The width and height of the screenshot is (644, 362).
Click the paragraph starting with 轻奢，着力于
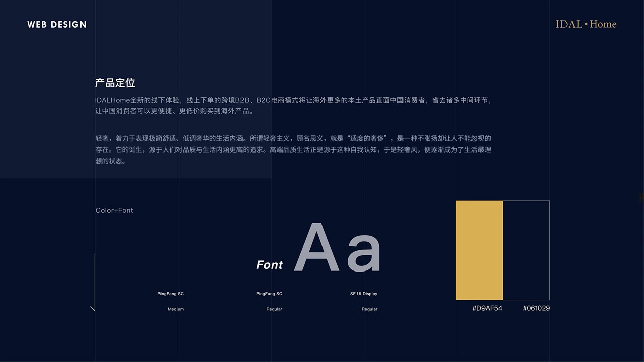click(x=293, y=149)
